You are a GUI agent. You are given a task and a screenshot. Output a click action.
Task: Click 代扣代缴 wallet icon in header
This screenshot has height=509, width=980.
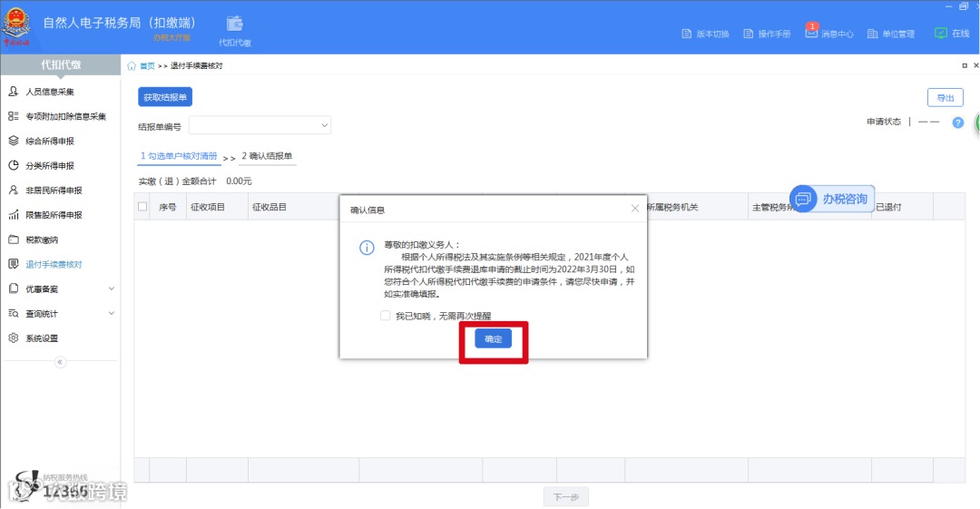point(234,24)
